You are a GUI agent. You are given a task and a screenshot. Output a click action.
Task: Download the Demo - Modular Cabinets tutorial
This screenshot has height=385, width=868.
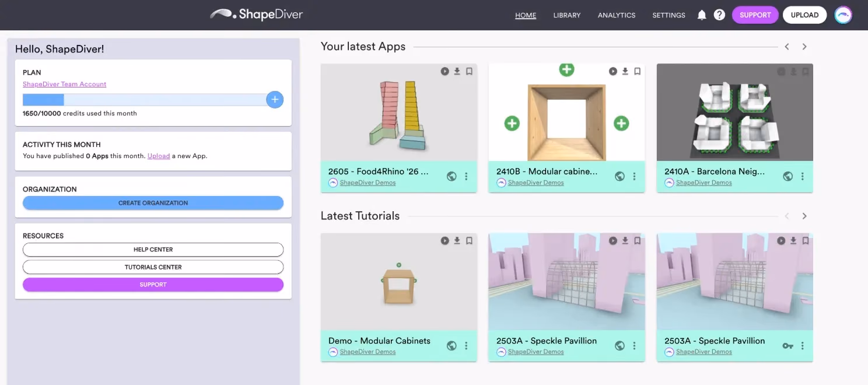(457, 240)
